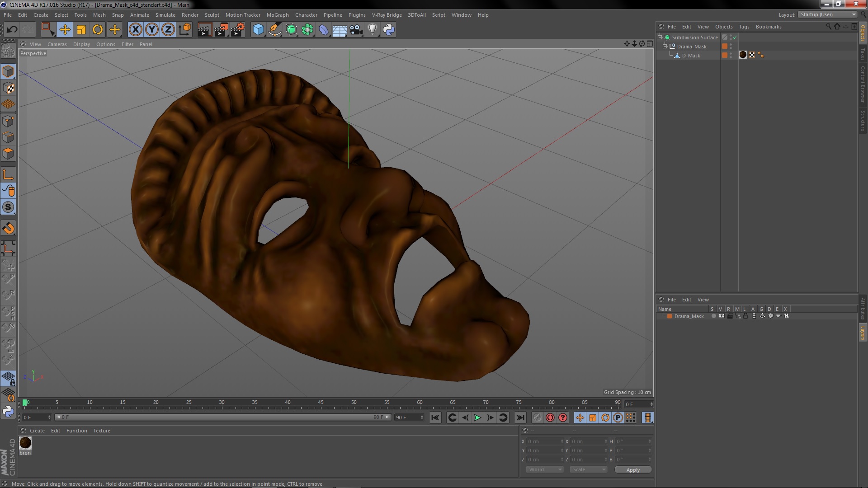The height and width of the screenshot is (488, 868).
Task: Open the Mesh menu
Action: 99,15
